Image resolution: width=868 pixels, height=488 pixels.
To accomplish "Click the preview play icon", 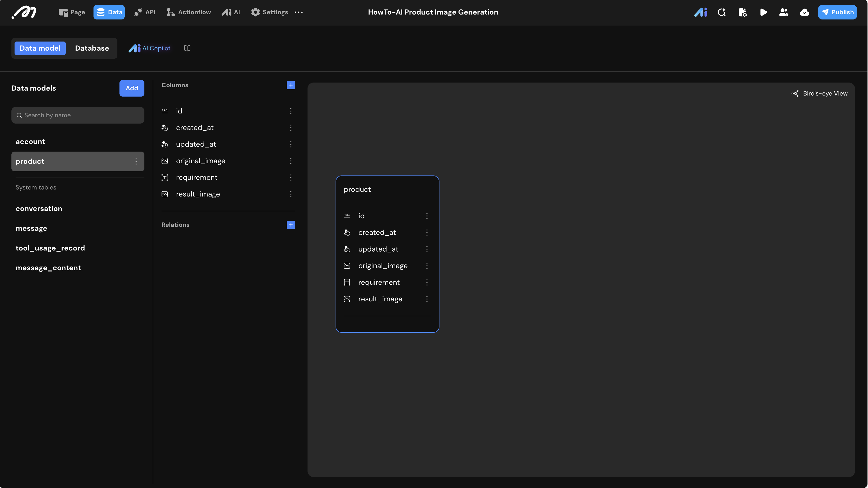I will pos(763,12).
